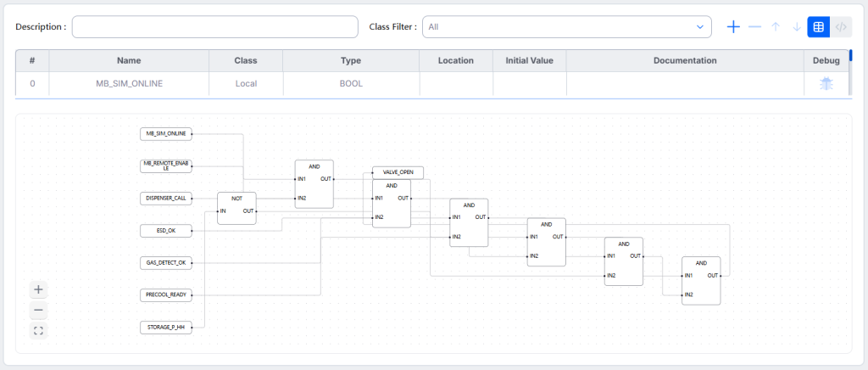Click the move variable down arrow
Image resolution: width=868 pixels, height=370 pixels.
tap(796, 27)
